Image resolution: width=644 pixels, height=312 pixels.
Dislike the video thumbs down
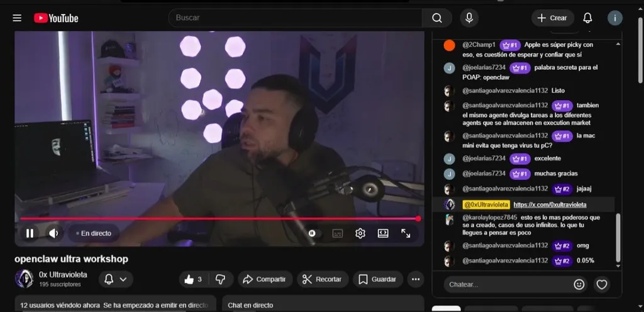pos(221,279)
